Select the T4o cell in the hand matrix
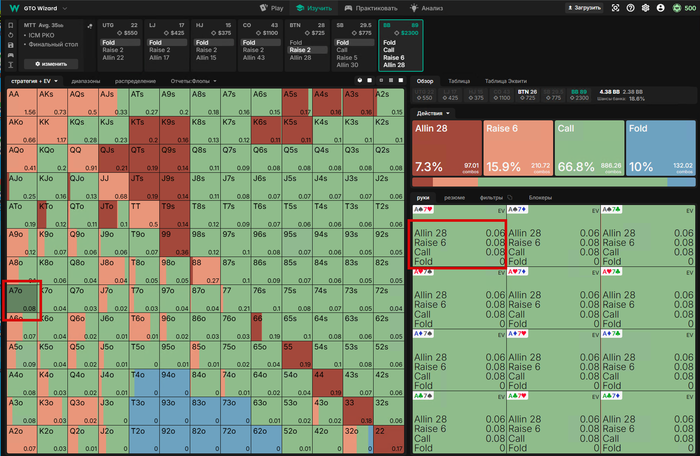Viewport: 700px width, 456px height. tap(144, 383)
